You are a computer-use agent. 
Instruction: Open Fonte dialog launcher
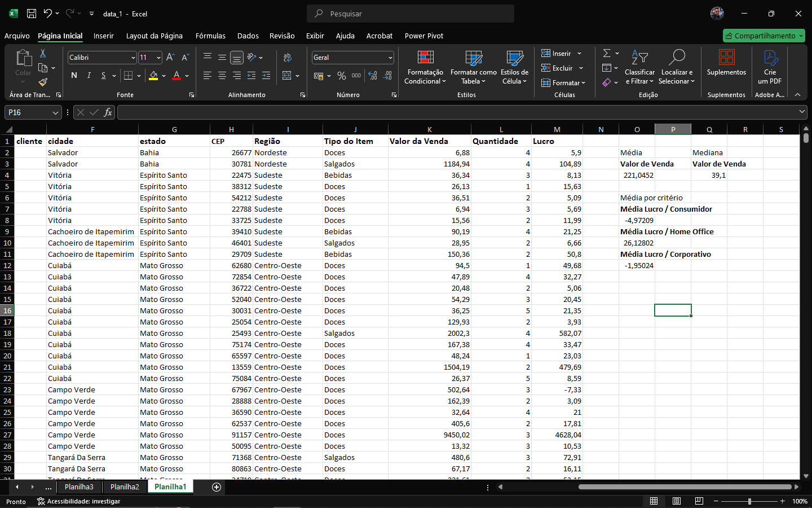(192, 95)
